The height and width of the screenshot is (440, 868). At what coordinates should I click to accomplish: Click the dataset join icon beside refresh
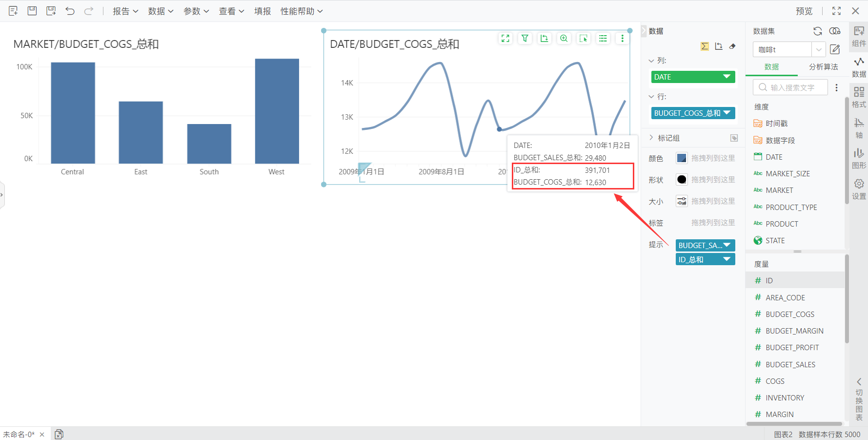point(835,31)
